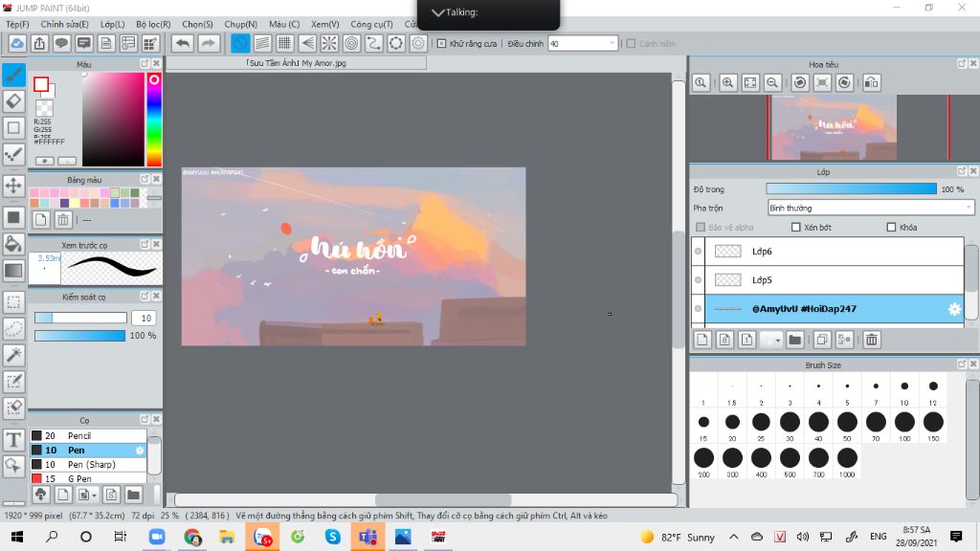The height and width of the screenshot is (551, 980).
Task: Select the Bucket fill tool
Action: pos(13,244)
